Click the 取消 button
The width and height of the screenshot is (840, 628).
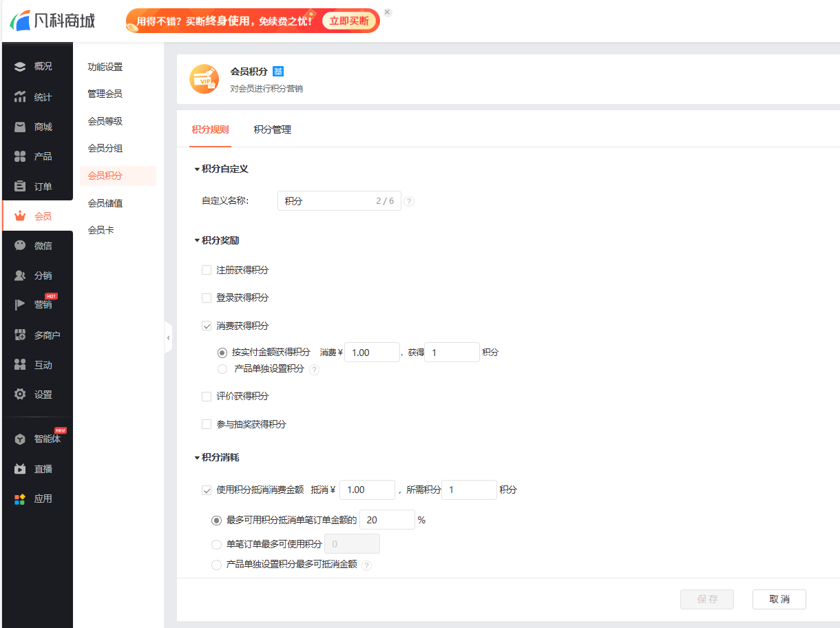pos(779,599)
